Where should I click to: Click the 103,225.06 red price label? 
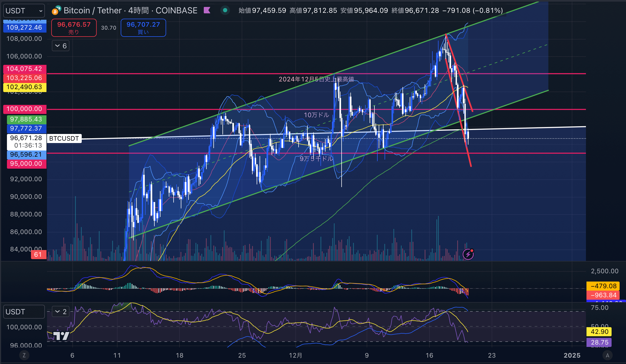(25, 78)
